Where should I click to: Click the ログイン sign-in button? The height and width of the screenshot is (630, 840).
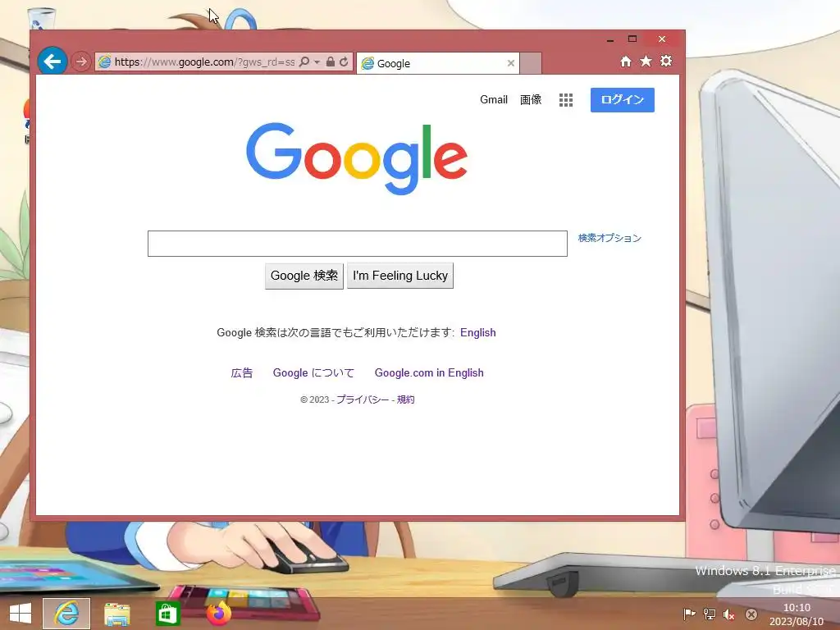623,99
